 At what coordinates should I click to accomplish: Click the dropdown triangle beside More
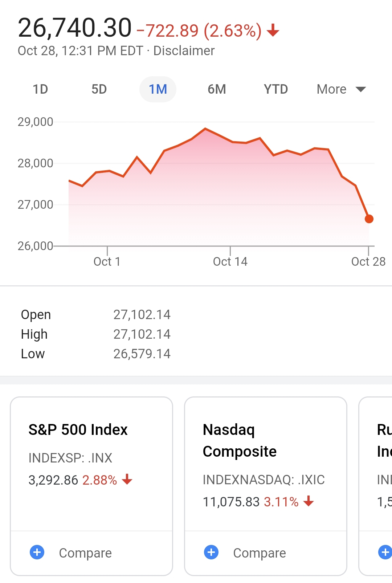click(360, 89)
